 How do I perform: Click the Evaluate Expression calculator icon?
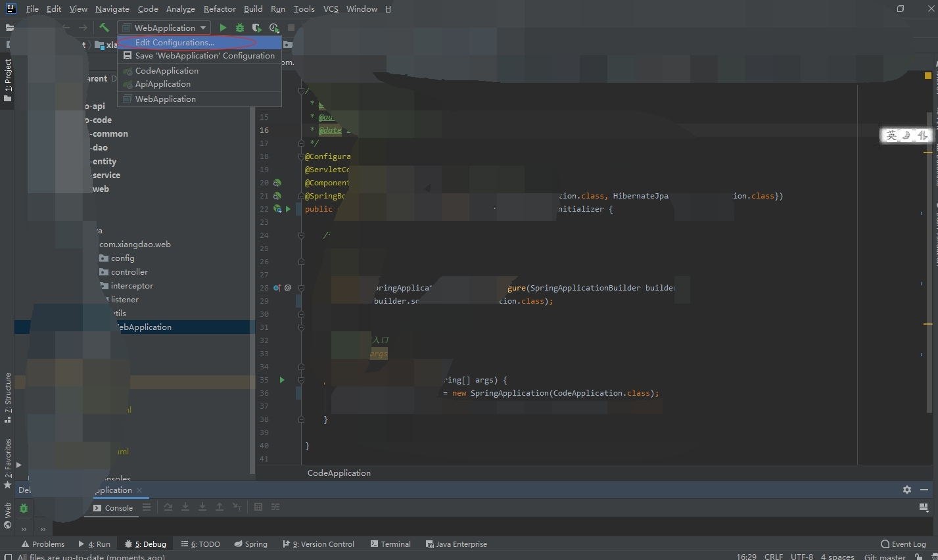(x=258, y=507)
